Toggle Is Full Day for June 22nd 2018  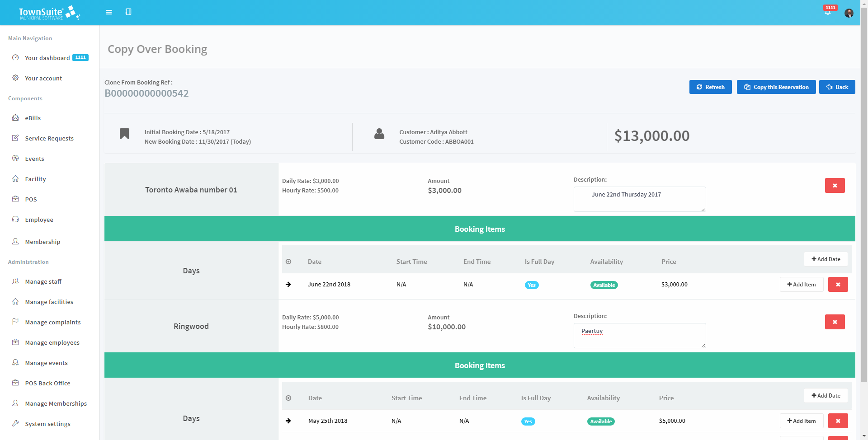532,285
